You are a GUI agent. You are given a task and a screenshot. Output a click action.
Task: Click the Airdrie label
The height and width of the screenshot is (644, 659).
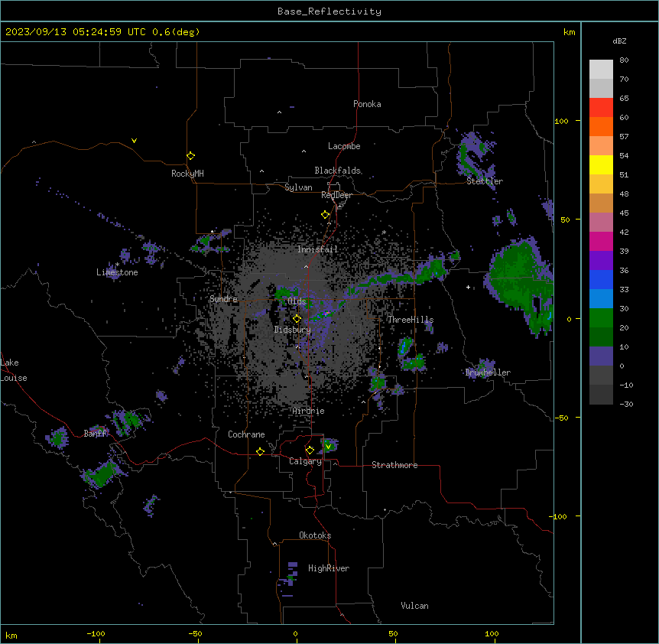point(309,411)
